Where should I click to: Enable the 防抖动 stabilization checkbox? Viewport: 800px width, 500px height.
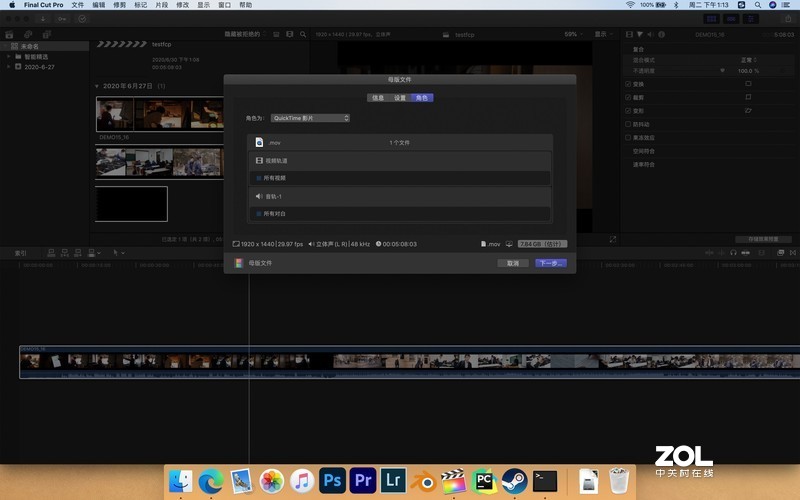tap(627, 124)
